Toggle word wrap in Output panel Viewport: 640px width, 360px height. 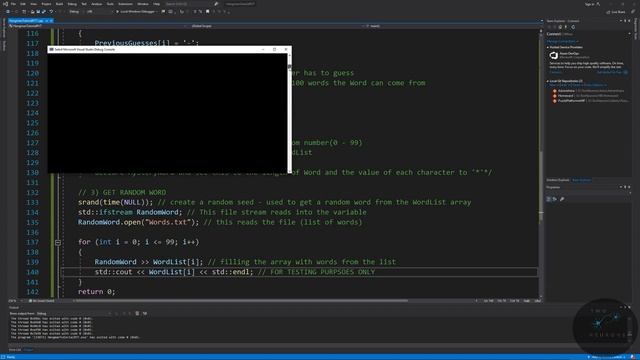[x=144, y=313]
